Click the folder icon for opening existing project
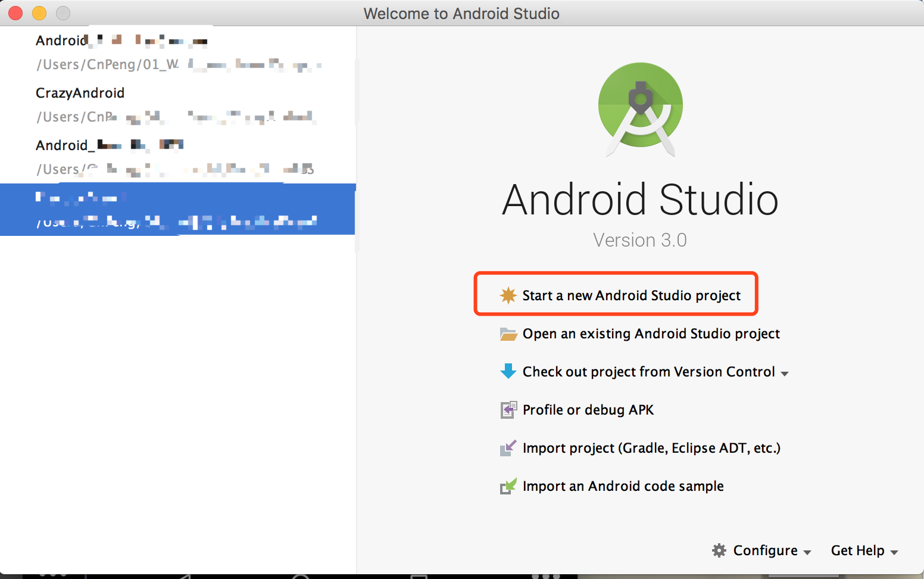Viewport: 924px width, 579px height. (508, 334)
